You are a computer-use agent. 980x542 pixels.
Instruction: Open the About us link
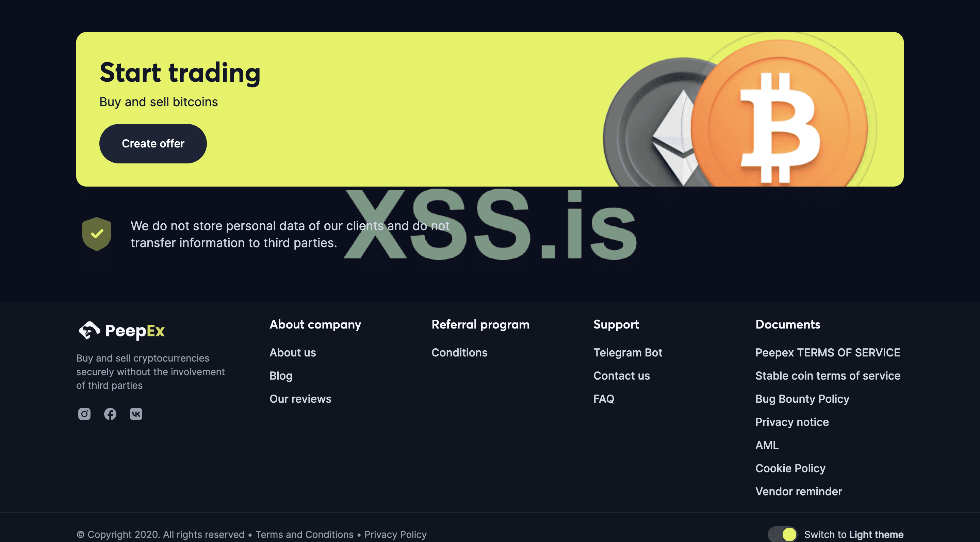click(293, 352)
